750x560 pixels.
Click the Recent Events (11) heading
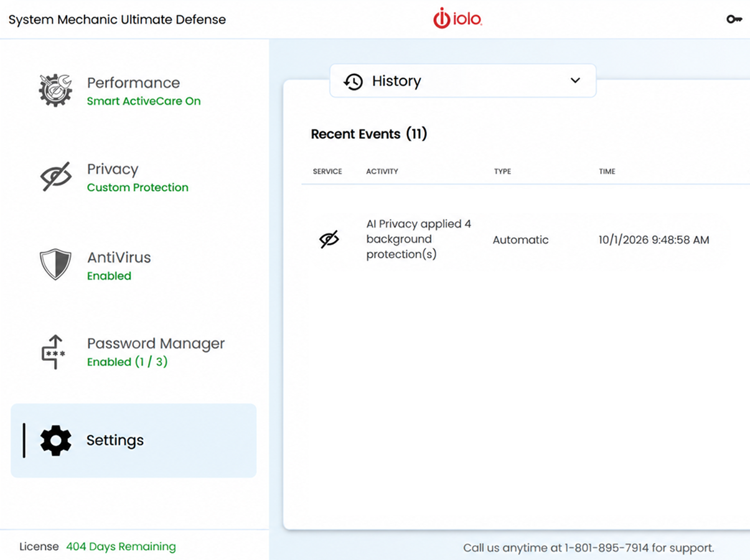(369, 134)
